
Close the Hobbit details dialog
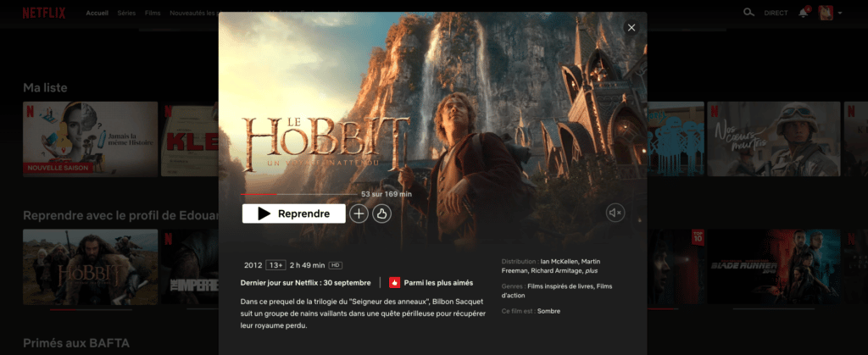pos(631,28)
